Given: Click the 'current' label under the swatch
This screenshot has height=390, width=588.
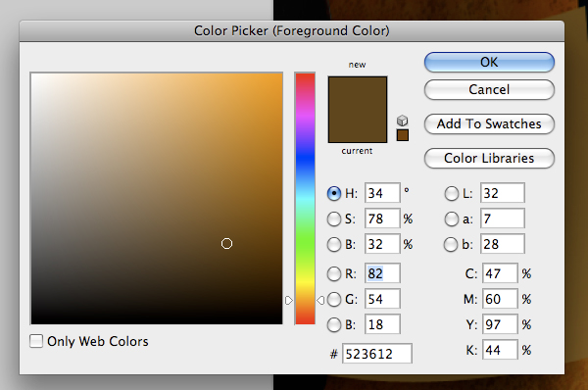Looking at the screenshot, I should tap(357, 151).
